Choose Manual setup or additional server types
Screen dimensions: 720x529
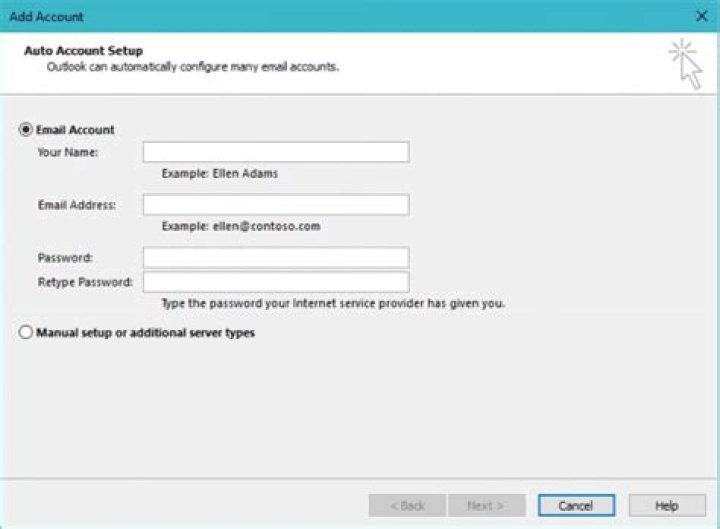coord(26,333)
